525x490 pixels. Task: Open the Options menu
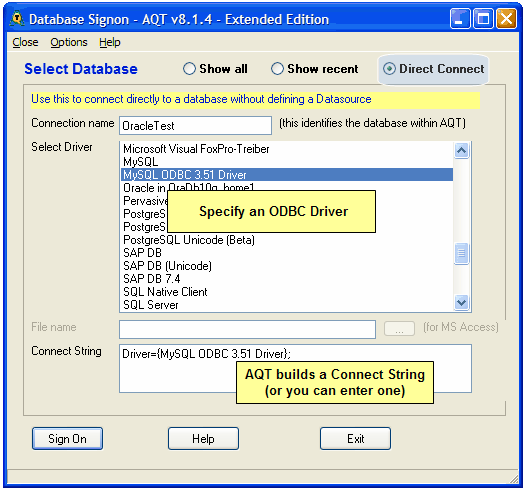point(69,42)
